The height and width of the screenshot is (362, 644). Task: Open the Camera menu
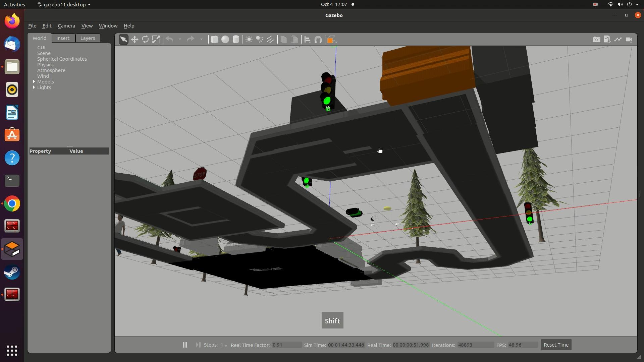(66, 26)
